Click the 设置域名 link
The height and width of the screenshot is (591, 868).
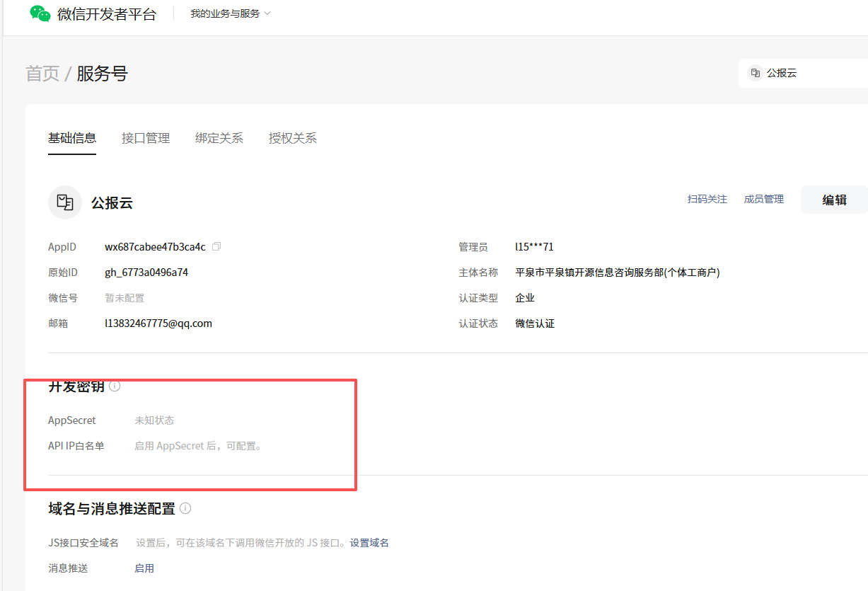(369, 543)
